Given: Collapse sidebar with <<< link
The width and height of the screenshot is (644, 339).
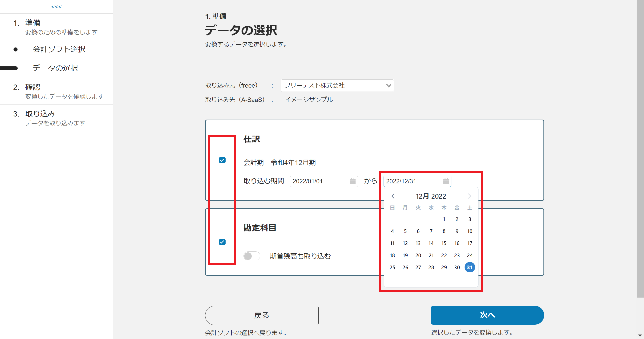Looking at the screenshot, I should (x=56, y=7).
